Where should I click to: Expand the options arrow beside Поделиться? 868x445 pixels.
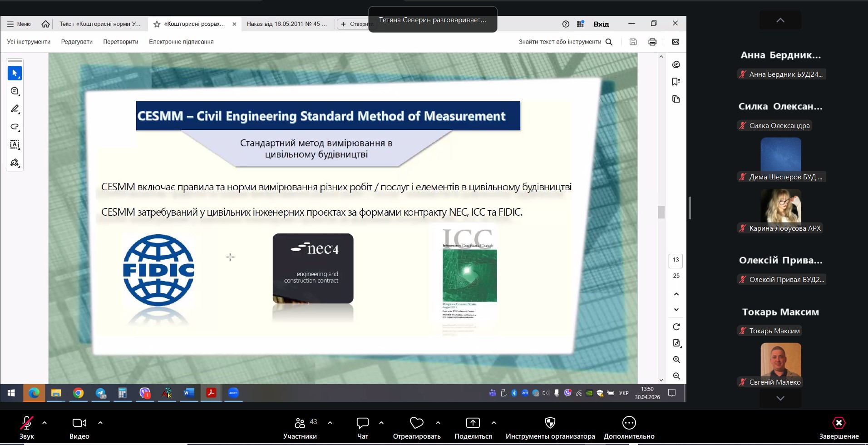click(494, 423)
